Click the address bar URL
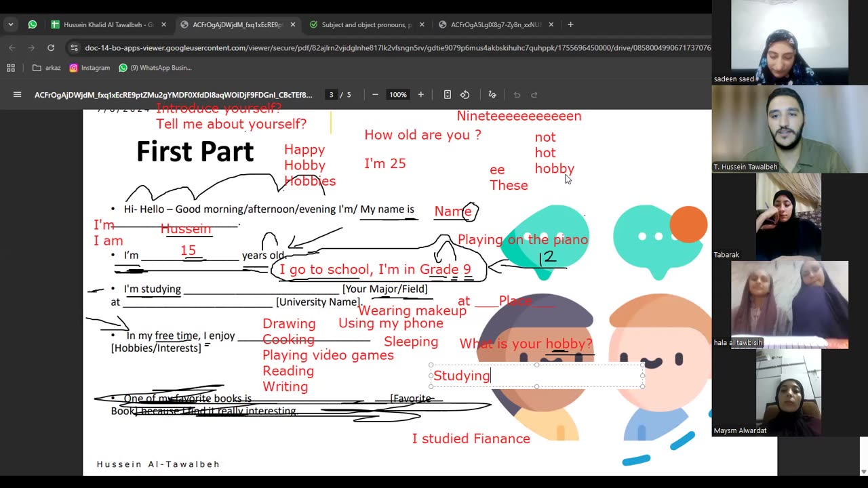 [397, 47]
